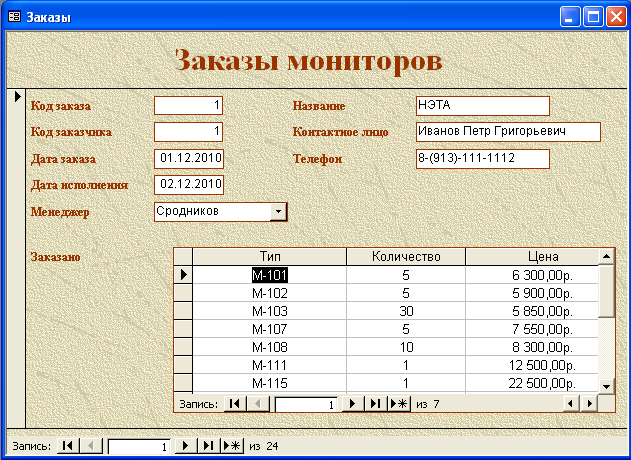Click the Контактное лицо field

[x=508, y=132]
